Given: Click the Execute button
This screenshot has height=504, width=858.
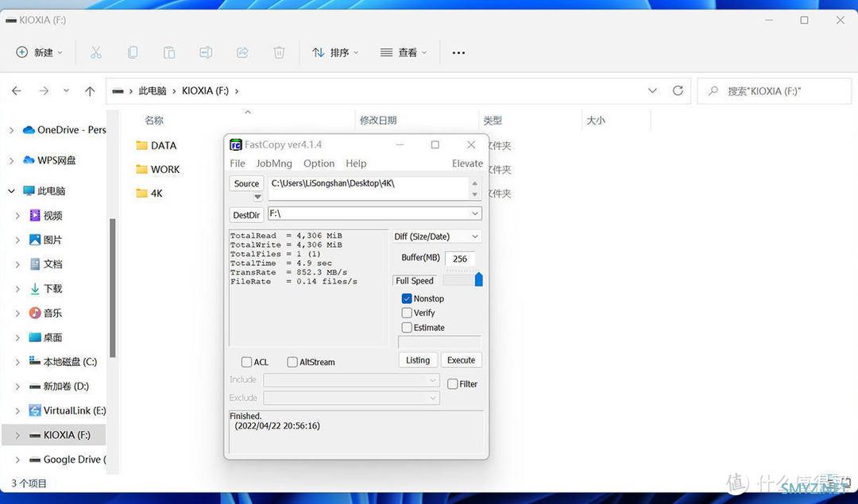Looking at the screenshot, I should 462,360.
